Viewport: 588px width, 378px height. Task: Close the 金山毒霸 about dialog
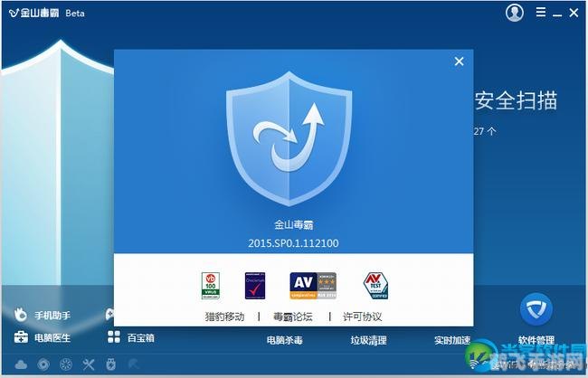pos(459,61)
